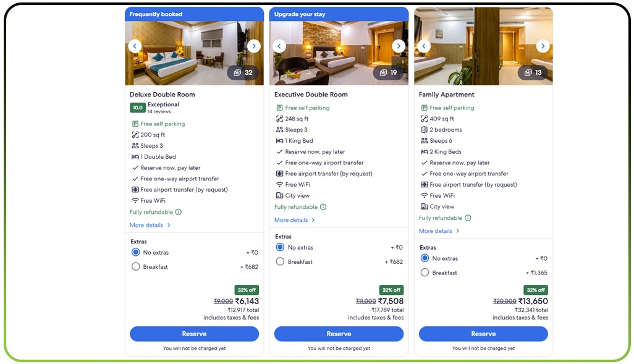The width and height of the screenshot is (634, 364).
Task: Reserve the Family Apartment
Action: [x=483, y=334]
